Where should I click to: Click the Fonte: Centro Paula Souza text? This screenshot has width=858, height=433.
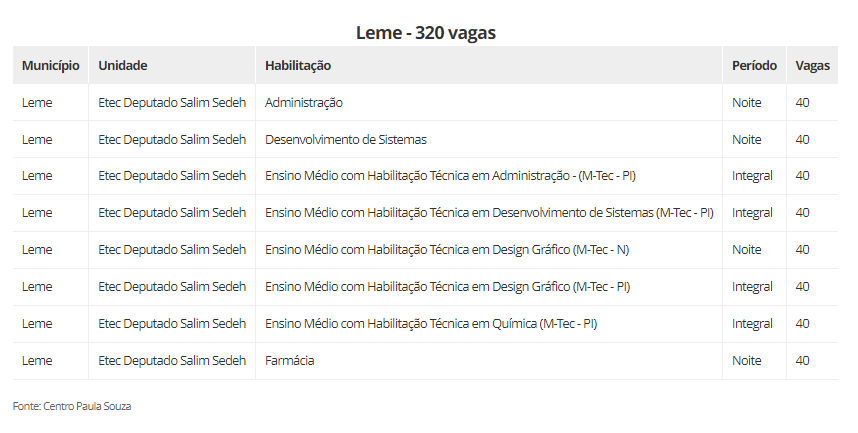point(72,407)
